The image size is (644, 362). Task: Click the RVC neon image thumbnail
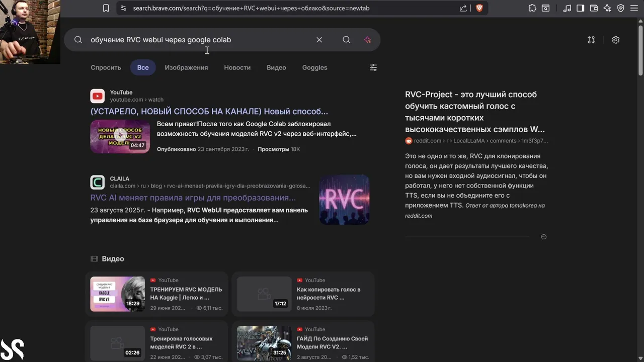tap(344, 200)
